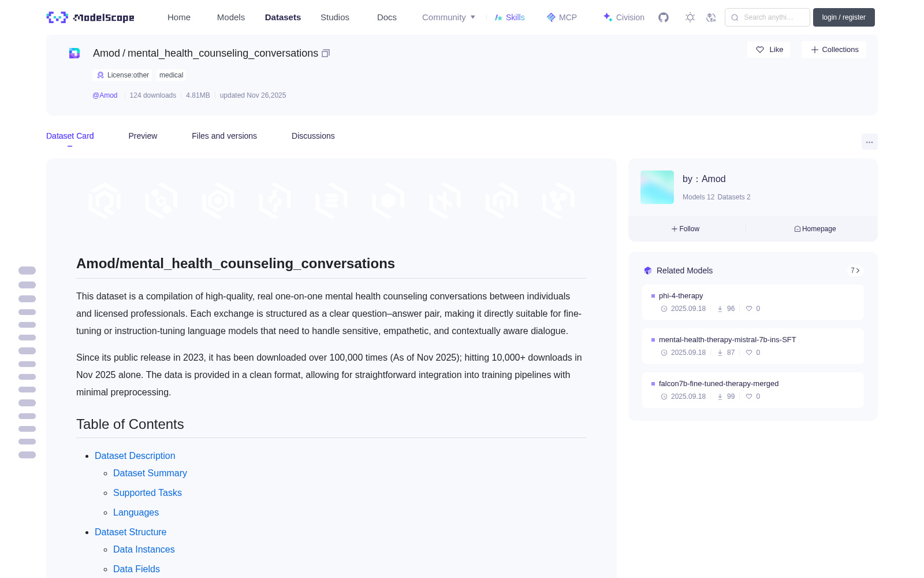Screen dimensions: 924x578
Task: Switch to the Discussions tab
Action: point(313,136)
